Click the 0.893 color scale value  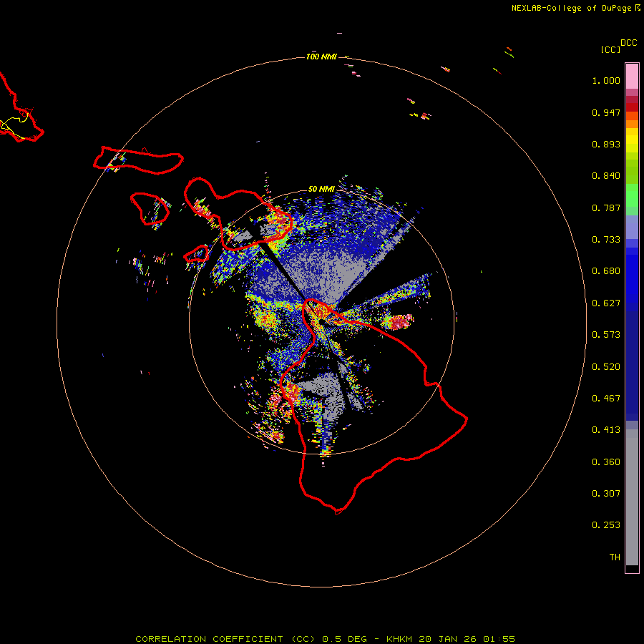click(606, 144)
